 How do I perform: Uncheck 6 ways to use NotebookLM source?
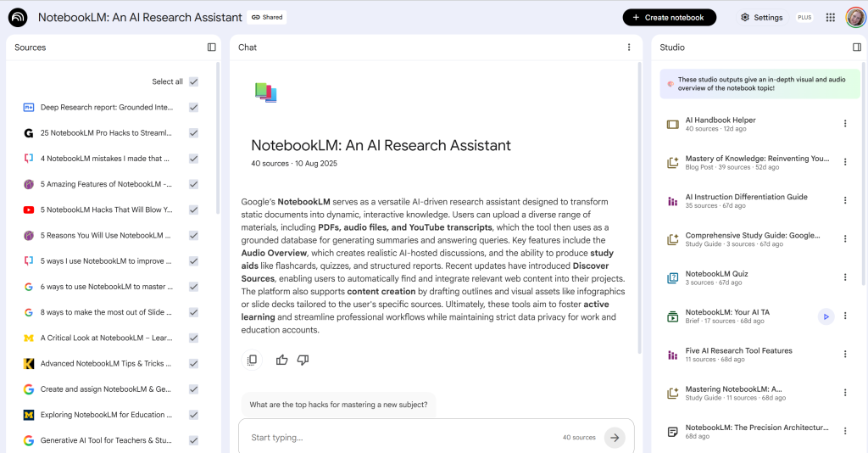194,287
